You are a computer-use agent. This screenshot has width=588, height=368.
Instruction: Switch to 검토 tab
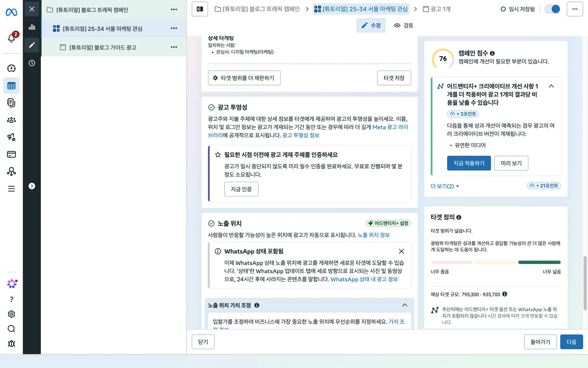pos(404,25)
